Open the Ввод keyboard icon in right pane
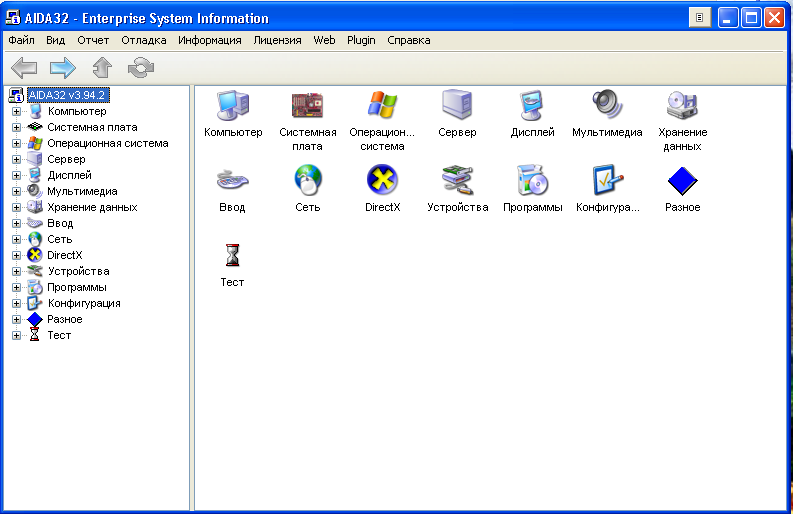The width and height of the screenshot is (793, 514). [232, 180]
